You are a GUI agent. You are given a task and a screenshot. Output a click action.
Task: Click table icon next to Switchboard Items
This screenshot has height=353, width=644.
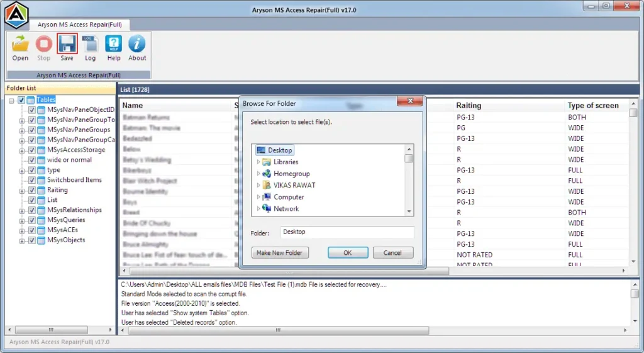pos(41,180)
